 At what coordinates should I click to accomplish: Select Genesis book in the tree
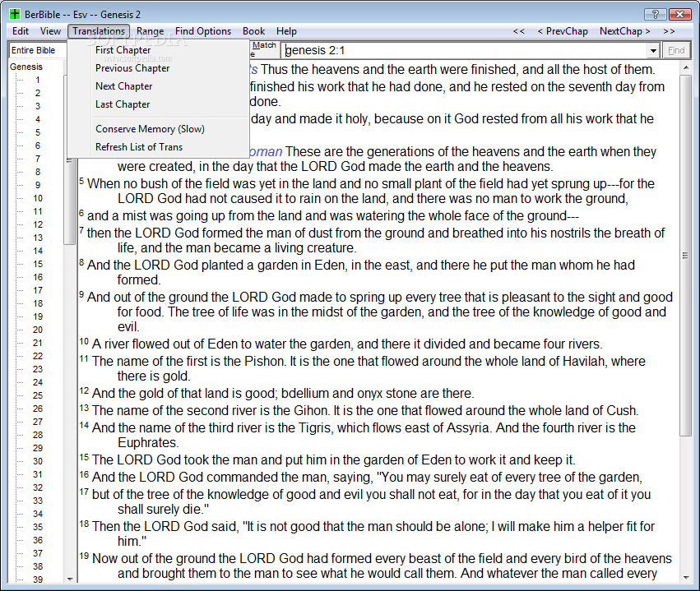[x=26, y=67]
